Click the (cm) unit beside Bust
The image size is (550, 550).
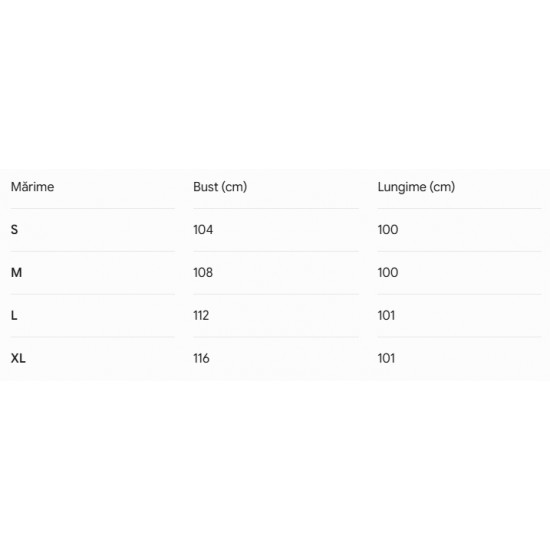234,187
